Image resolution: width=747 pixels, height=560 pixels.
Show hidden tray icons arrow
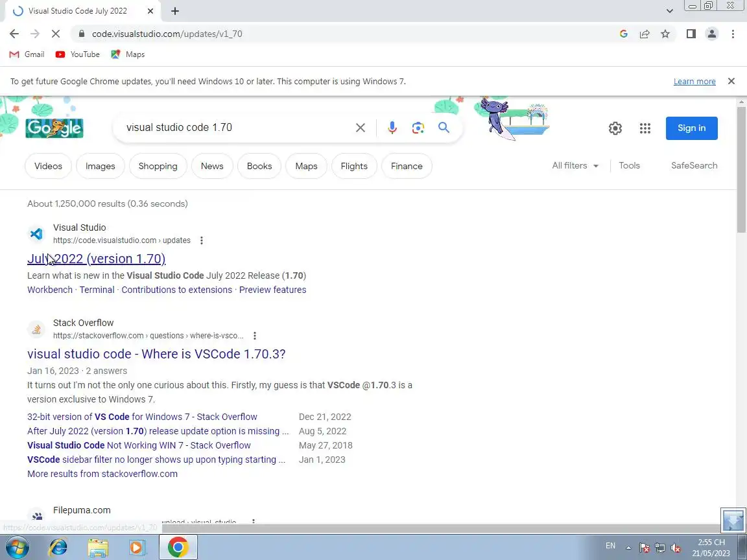[x=628, y=548]
